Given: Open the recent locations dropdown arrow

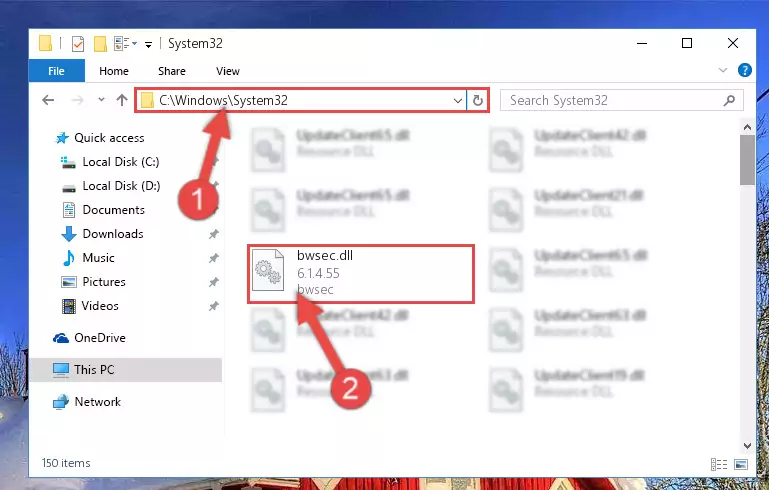Looking at the screenshot, I should point(101,100).
